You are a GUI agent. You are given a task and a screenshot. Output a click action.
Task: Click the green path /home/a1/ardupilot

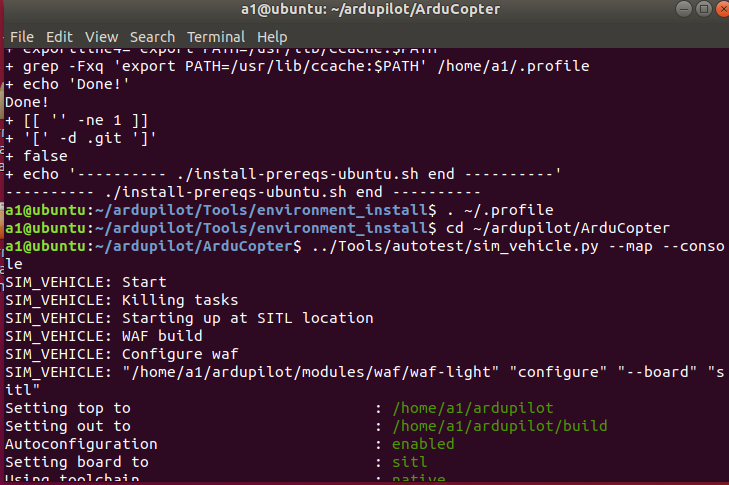pyautogui.click(x=473, y=408)
